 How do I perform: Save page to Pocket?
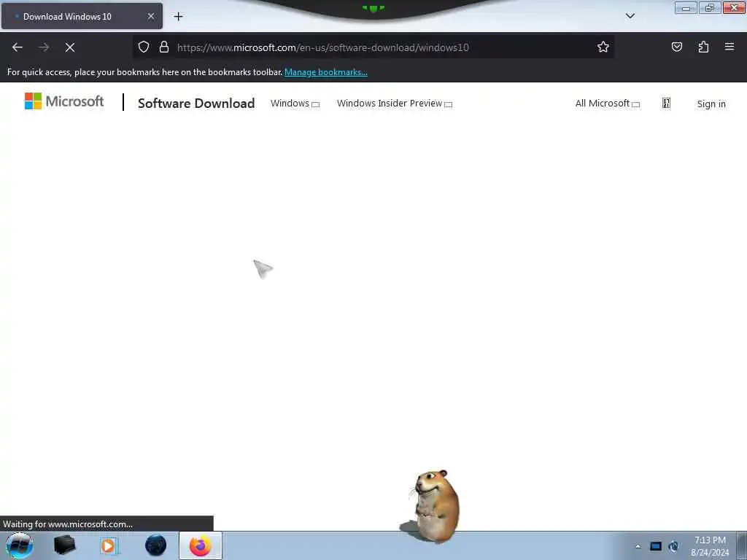tap(677, 47)
